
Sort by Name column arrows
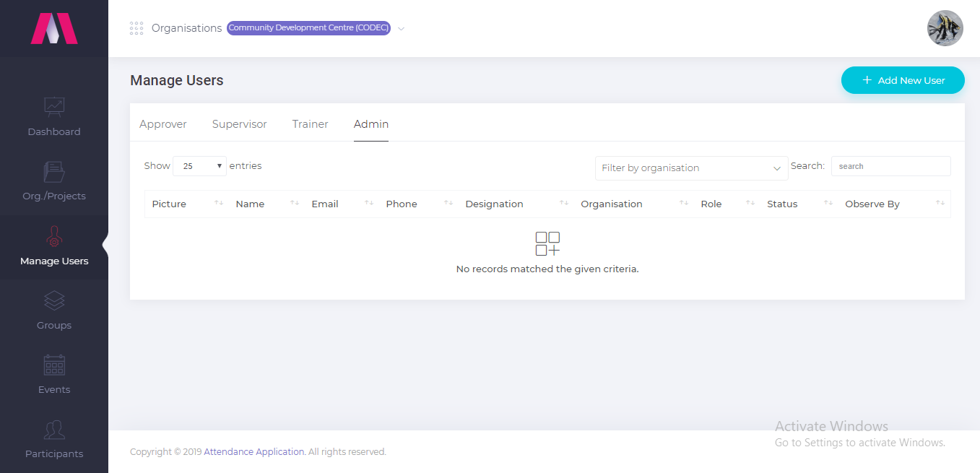pyautogui.click(x=295, y=204)
